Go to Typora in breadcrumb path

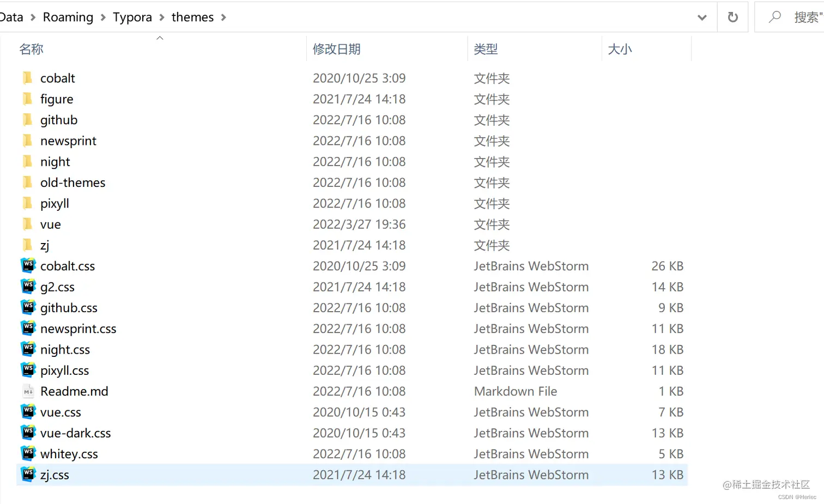click(x=132, y=17)
